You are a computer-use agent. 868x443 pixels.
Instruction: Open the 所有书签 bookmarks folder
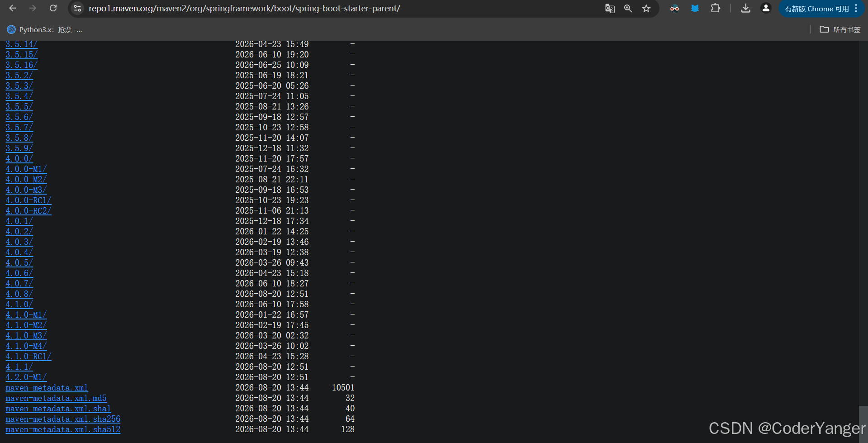click(840, 29)
